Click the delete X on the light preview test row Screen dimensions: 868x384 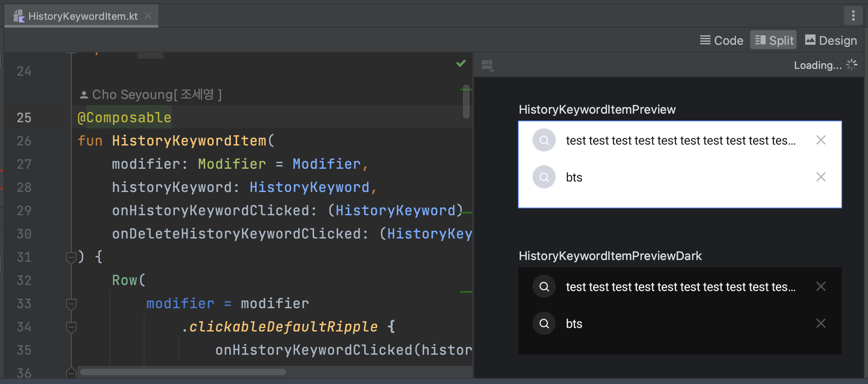(821, 140)
